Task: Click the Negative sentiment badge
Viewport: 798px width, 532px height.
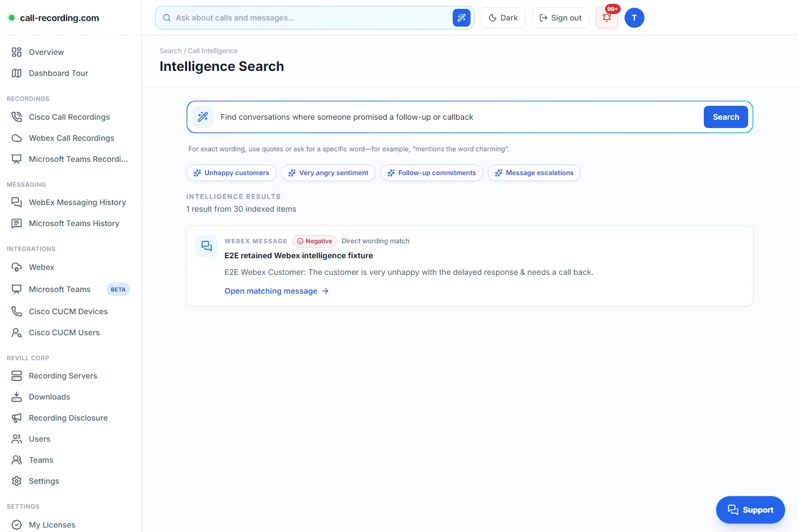Action: (314, 241)
